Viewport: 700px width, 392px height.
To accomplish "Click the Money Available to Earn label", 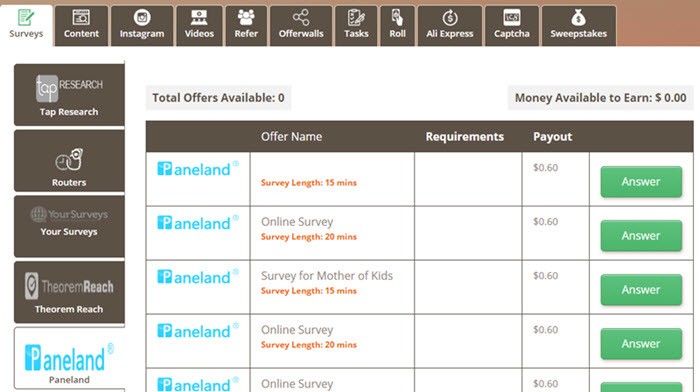I will [600, 98].
